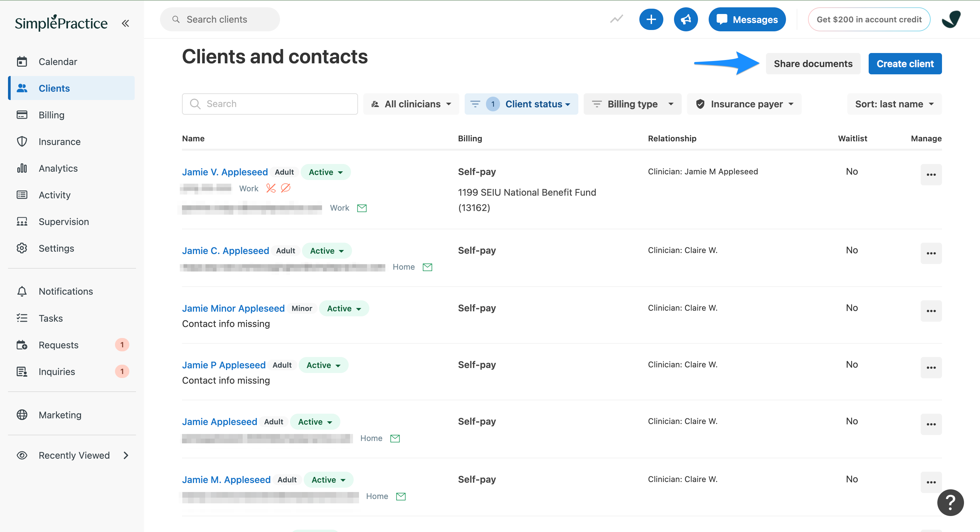Open manage menu for Jamie V. Appleseed
The image size is (980, 532).
[x=931, y=175]
